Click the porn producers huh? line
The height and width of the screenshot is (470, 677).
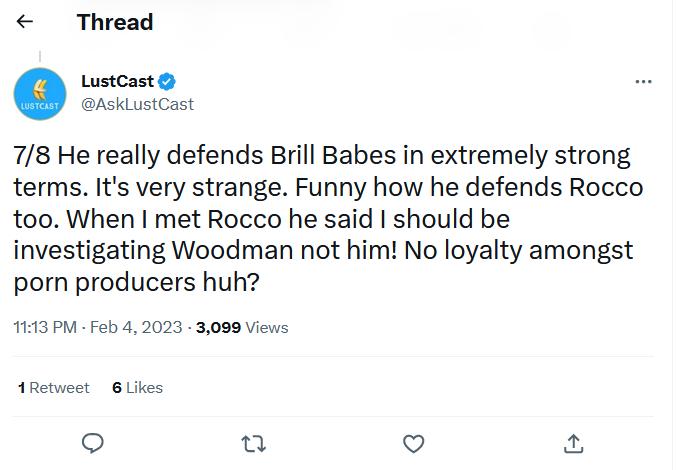click(136, 284)
